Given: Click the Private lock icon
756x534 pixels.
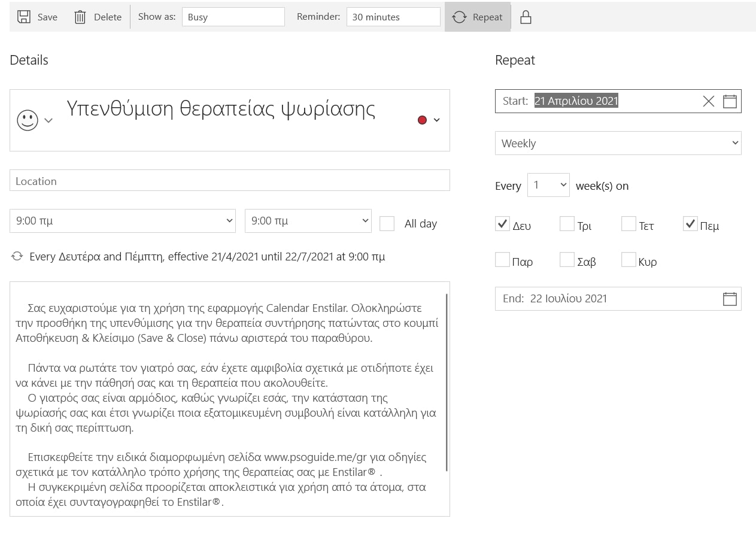Looking at the screenshot, I should pos(526,17).
